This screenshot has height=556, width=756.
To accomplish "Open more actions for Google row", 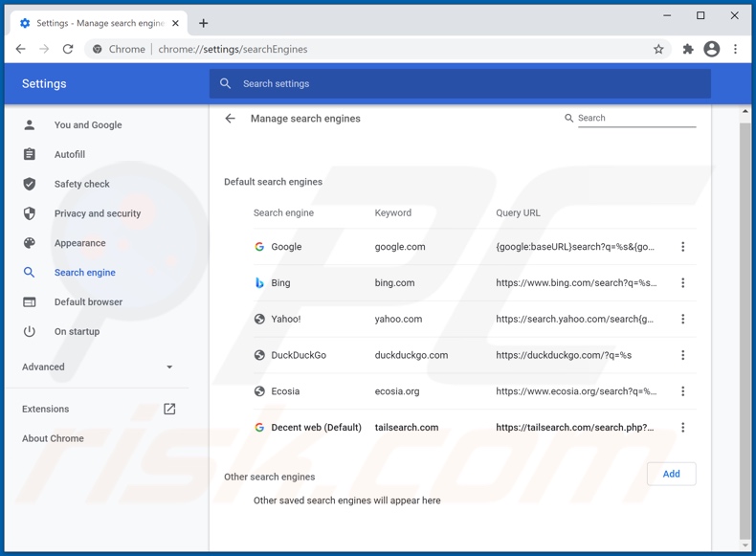I will pos(682,246).
